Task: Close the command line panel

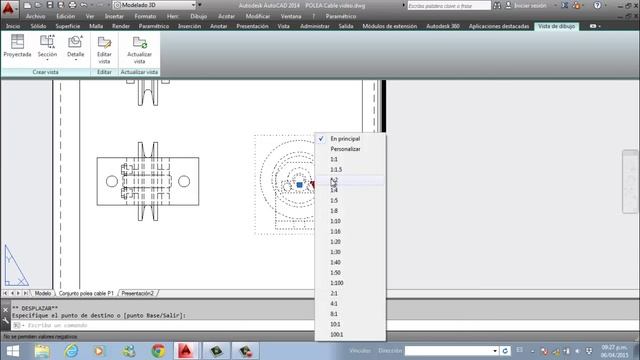Action: coord(5,310)
